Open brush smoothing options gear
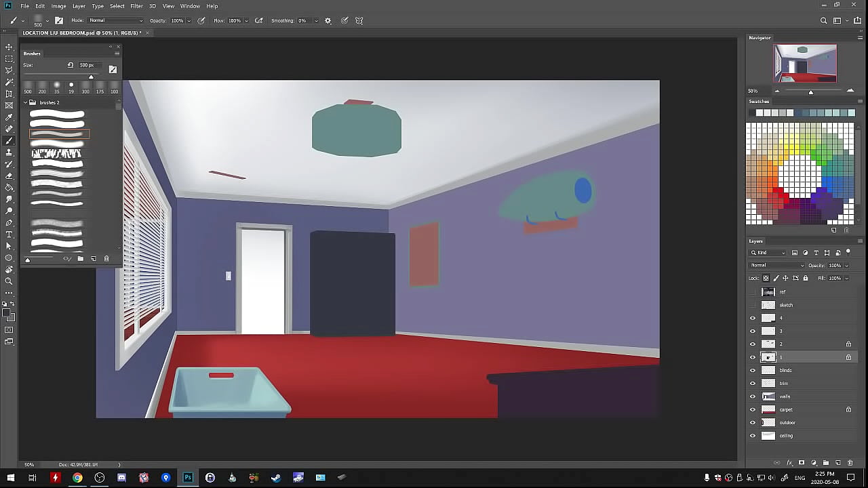 (x=328, y=21)
